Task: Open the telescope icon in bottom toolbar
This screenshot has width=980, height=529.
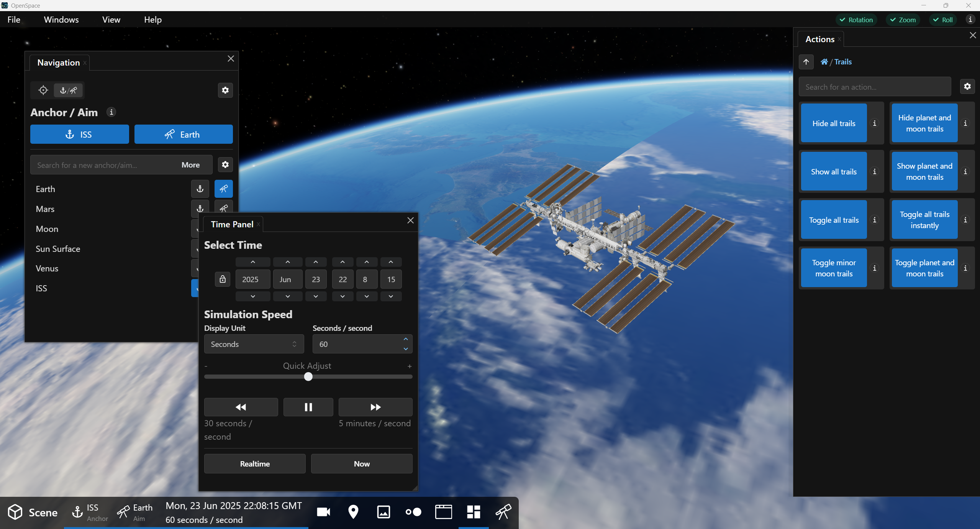Action: (503, 512)
